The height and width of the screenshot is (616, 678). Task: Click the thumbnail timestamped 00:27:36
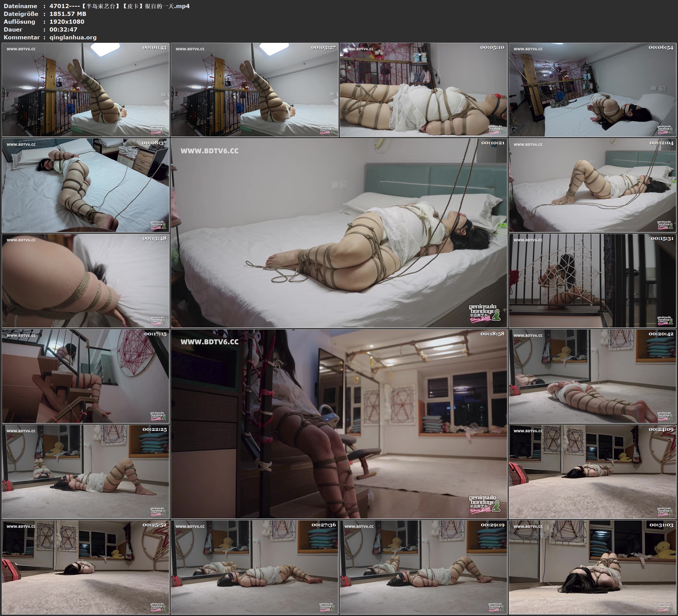tap(254, 567)
